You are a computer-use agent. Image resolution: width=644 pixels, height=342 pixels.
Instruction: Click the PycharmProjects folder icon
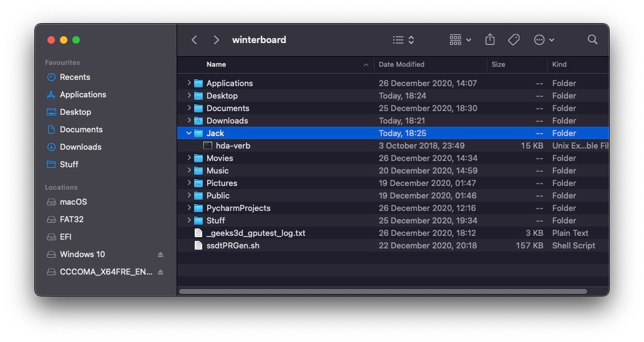[x=198, y=208]
